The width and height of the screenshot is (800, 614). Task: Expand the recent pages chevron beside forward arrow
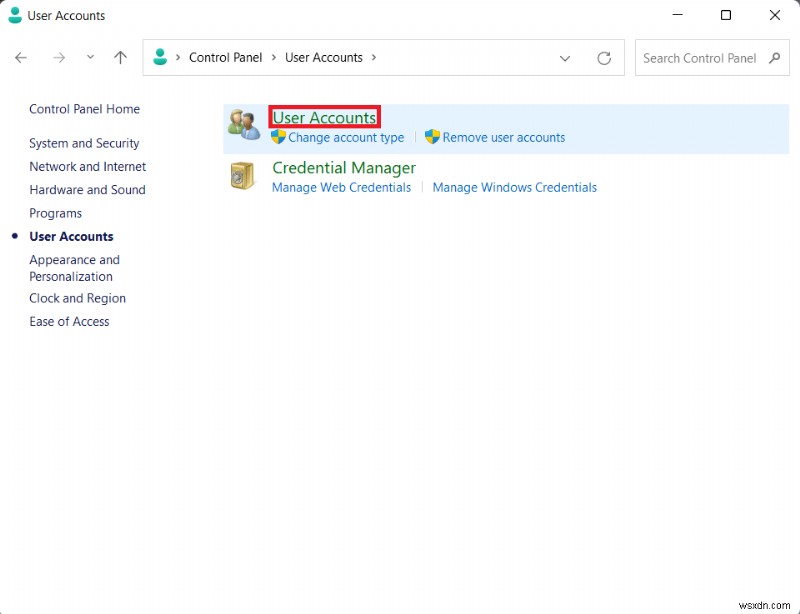pyautogui.click(x=90, y=58)
